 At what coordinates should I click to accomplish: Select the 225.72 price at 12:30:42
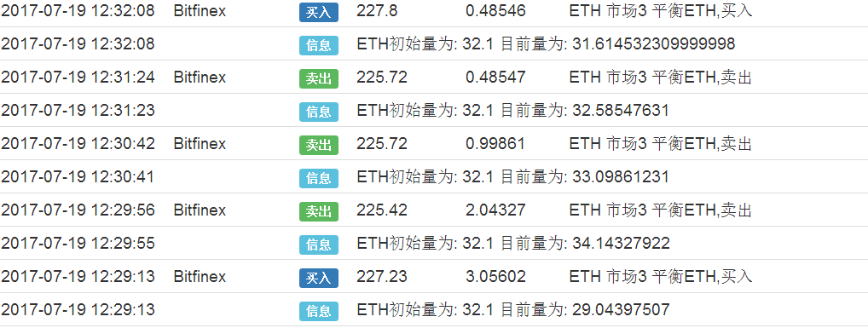coord(382,144)
